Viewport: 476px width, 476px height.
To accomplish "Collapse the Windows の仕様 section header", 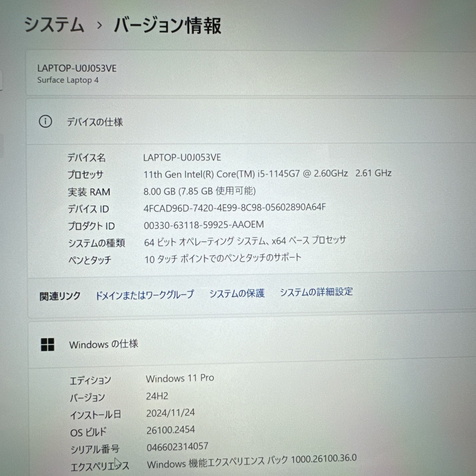I will click(104, 344).
